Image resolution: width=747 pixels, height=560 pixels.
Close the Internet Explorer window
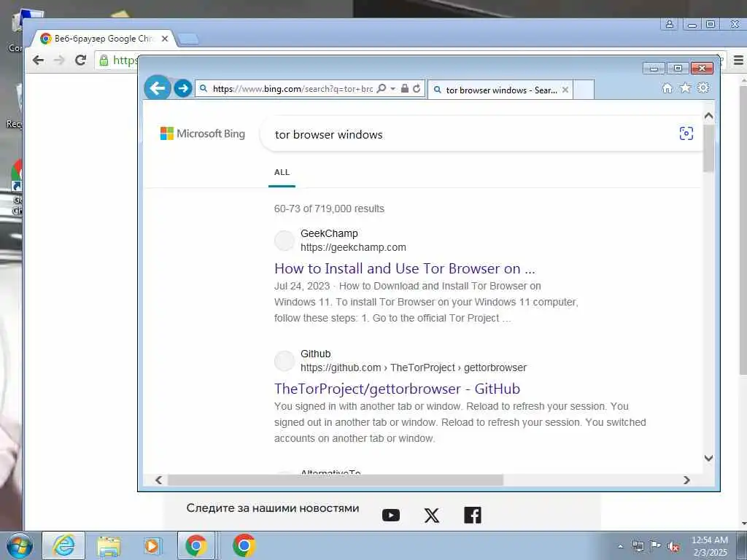click(702, 69)
